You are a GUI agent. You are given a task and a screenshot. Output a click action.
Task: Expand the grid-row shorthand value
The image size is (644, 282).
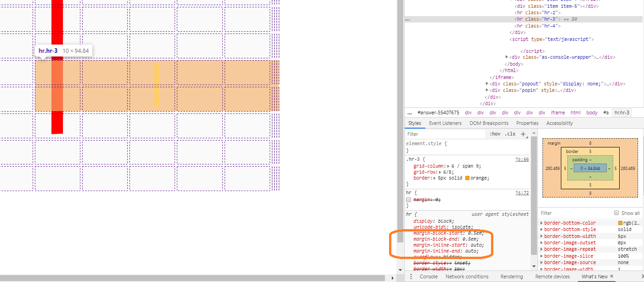[440, 172]
